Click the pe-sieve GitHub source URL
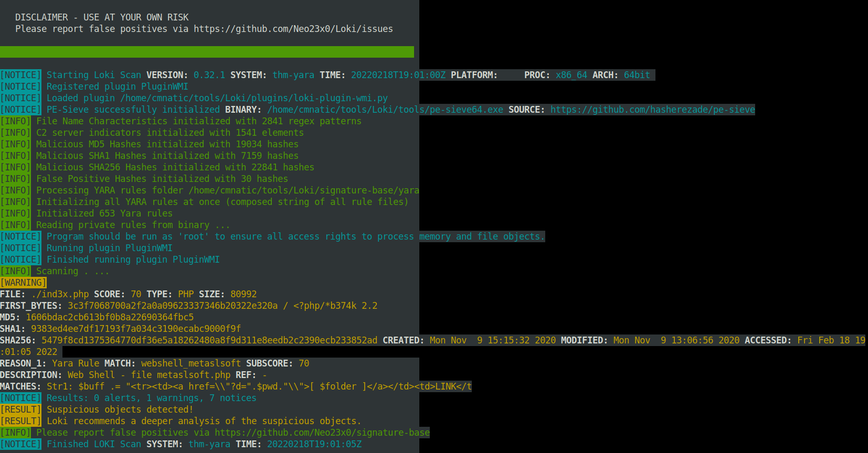 (652, 110)
